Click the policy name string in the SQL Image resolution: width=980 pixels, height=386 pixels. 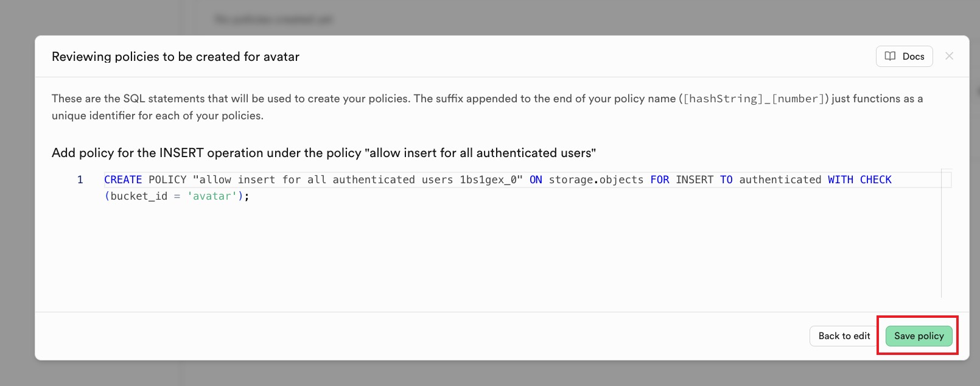358,180
